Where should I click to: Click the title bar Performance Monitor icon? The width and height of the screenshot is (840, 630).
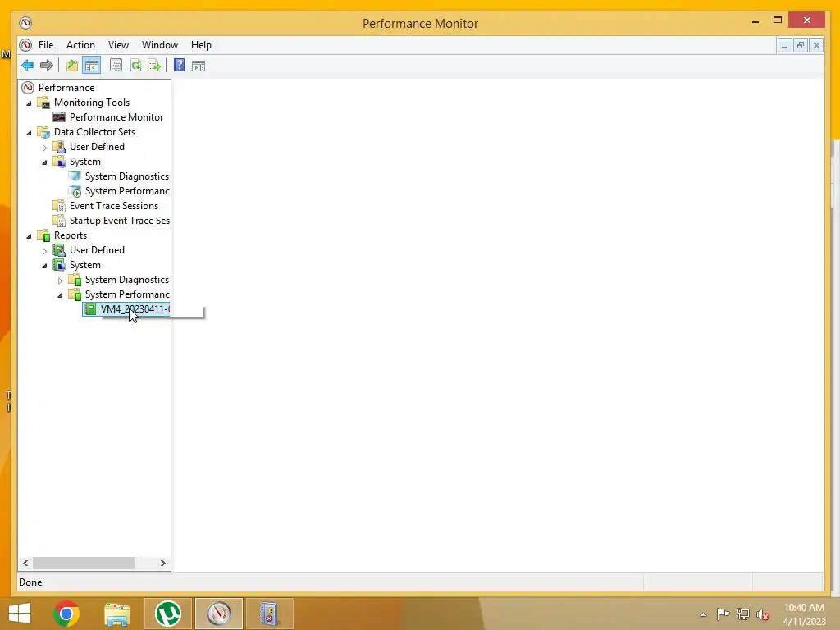coord(25,23)
